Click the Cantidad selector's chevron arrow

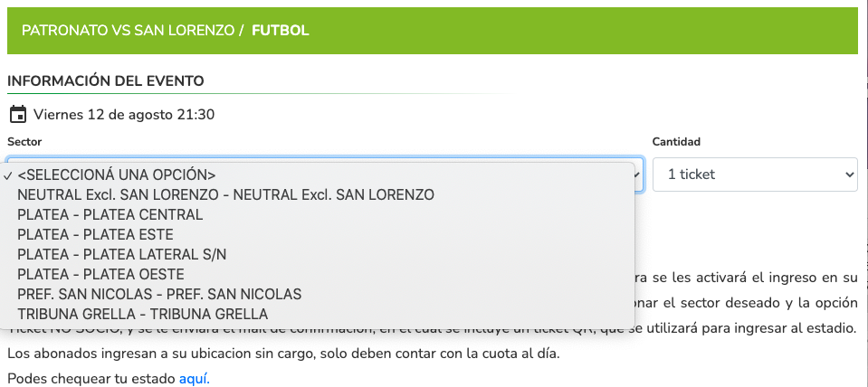click(849, 175)
